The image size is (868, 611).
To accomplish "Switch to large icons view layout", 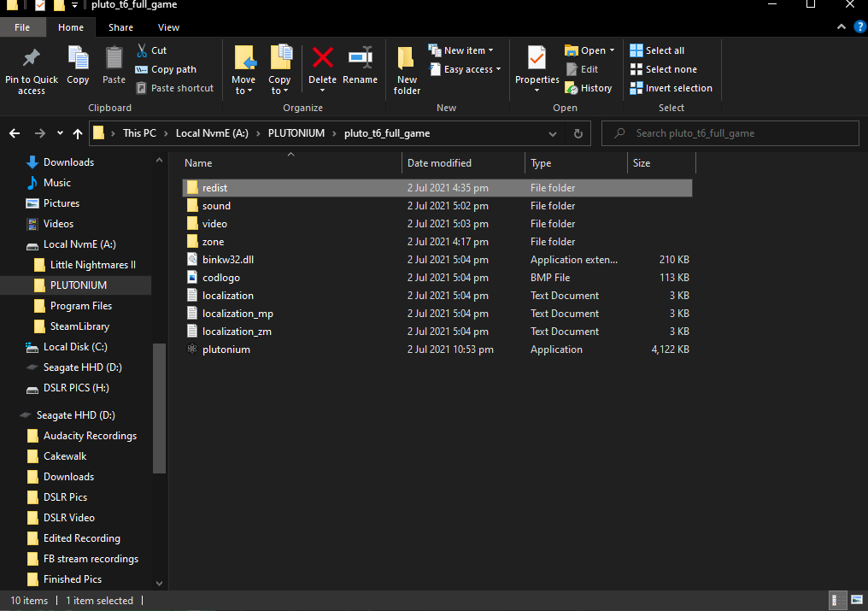I will (856, 600).
